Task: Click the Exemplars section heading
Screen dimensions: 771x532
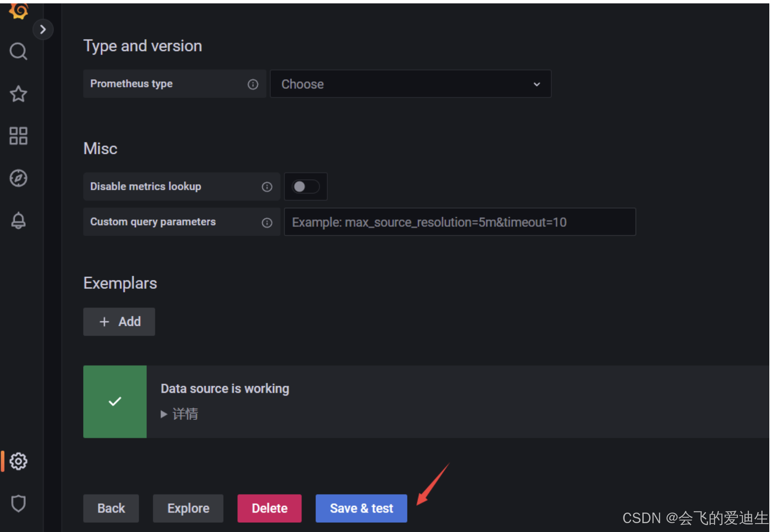Action: point(120,283)
